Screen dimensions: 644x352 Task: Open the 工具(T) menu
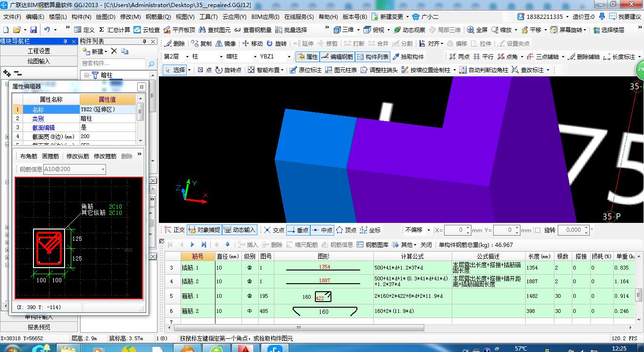(x=208, y=16)
